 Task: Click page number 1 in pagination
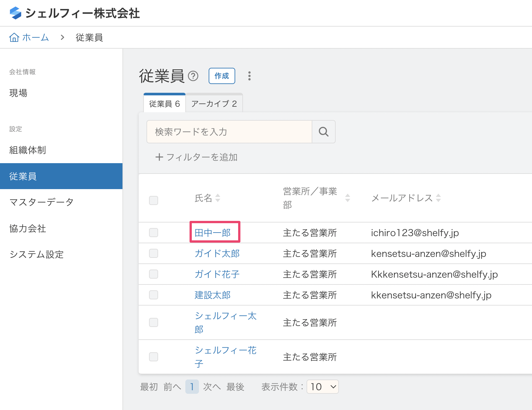pyautogui.click(x=192, y=387)
